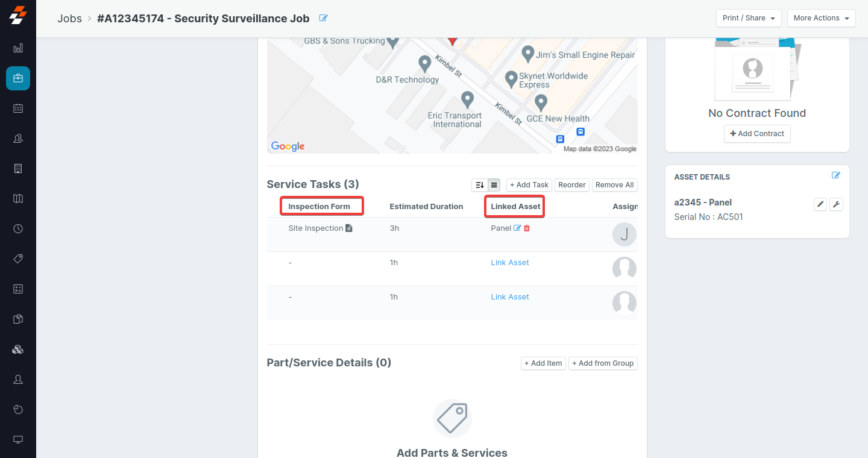Open the calendar icon in sidebar
This screenshot has height=458, width=868.
pos(18,108)
